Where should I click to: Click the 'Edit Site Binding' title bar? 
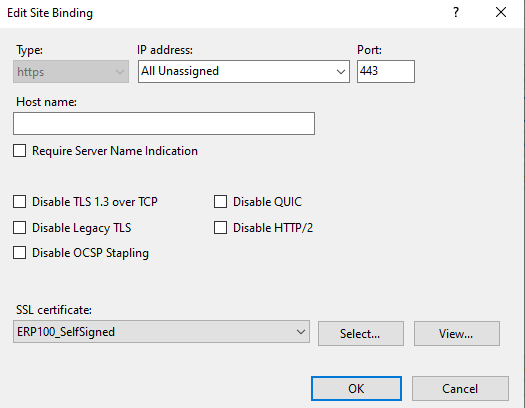pos(50,13)
